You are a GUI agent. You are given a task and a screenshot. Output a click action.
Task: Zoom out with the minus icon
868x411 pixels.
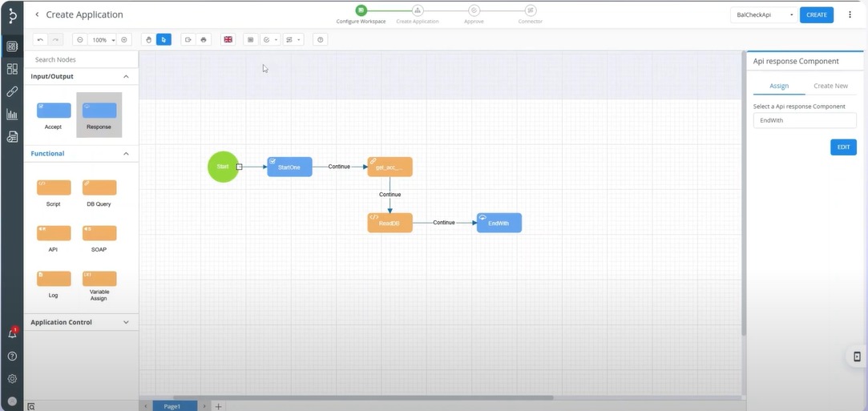click(79, 39)
